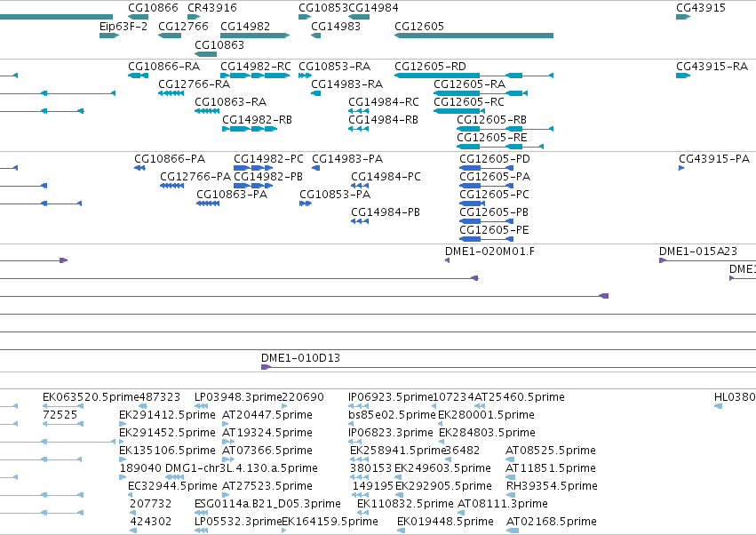Click protein CG12766-PA

195,177
